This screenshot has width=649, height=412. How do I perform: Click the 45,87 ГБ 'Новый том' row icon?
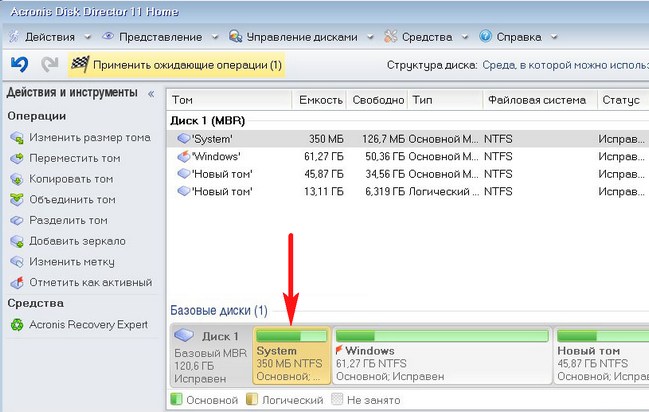[x=183, y=173]
